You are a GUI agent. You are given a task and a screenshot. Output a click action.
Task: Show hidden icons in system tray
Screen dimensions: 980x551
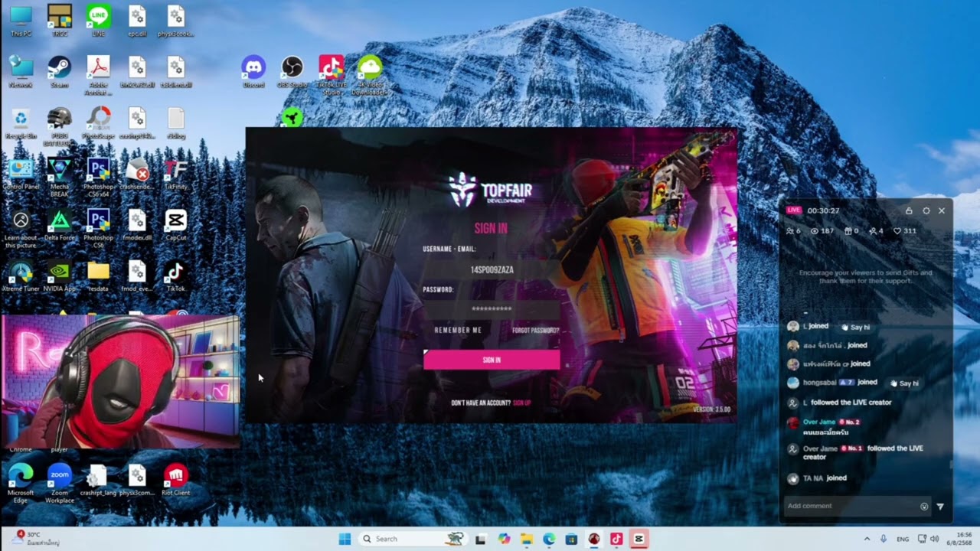(x=867, y=539)
